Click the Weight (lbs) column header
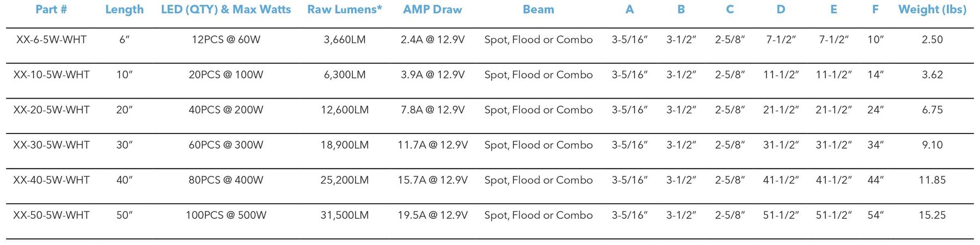980x245 pixels. point(932,10)
